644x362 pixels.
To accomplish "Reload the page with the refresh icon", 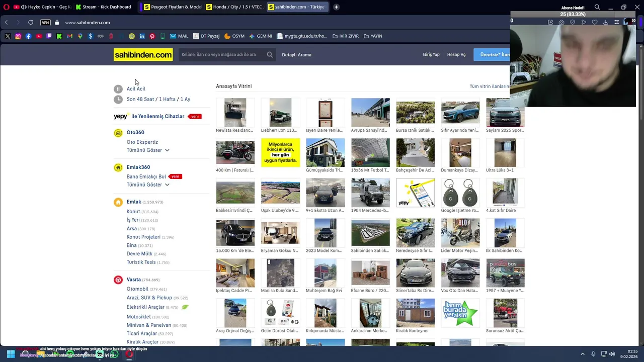I will click(30, 22).
